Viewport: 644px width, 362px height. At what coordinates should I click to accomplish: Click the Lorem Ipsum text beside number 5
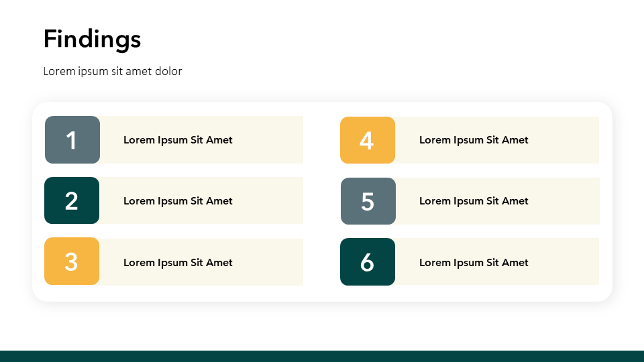pos(474,201)
